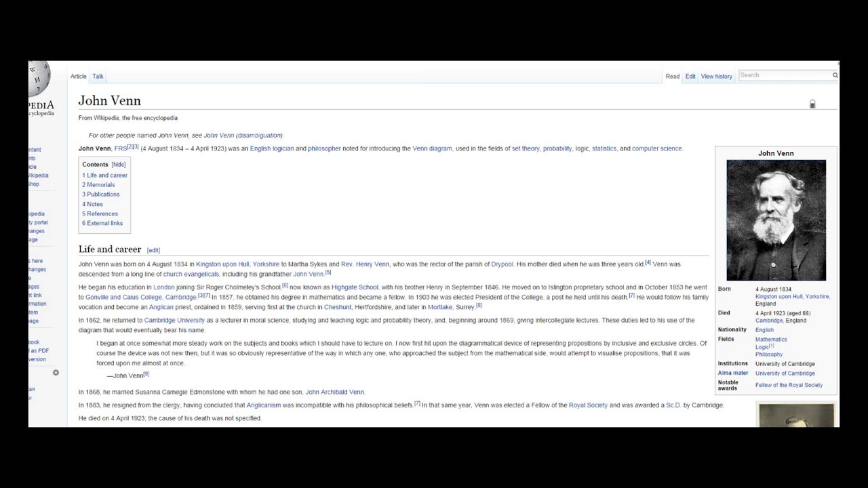
Task: Click inside the Search input field
Action: pos(785,75)
